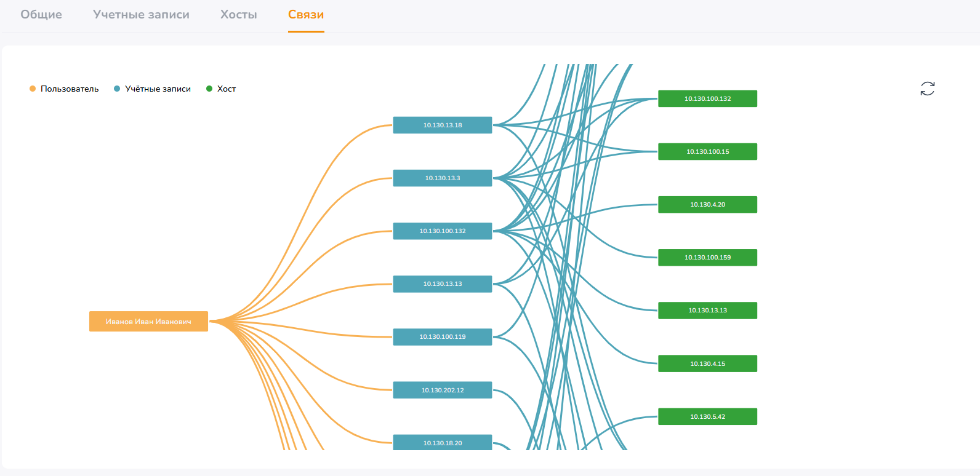This screenshot has height=476, width=980.
Task: Select the blue account node 10.130.18.20
Action: pyautogui.click(x=443, y=442)
